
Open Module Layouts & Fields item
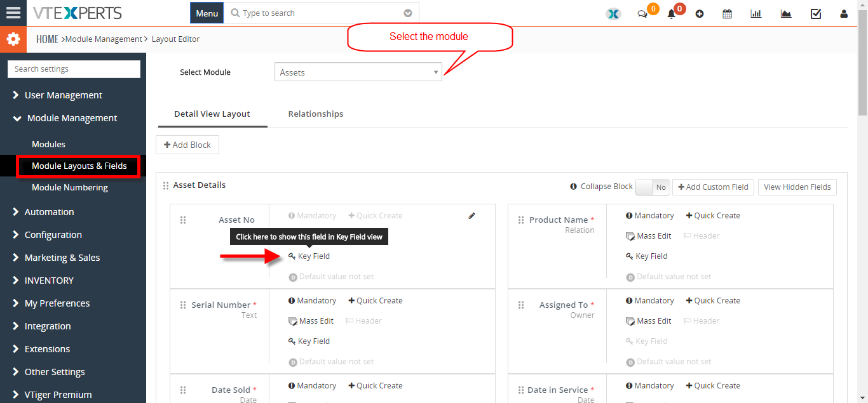click(x=79, y=166)
